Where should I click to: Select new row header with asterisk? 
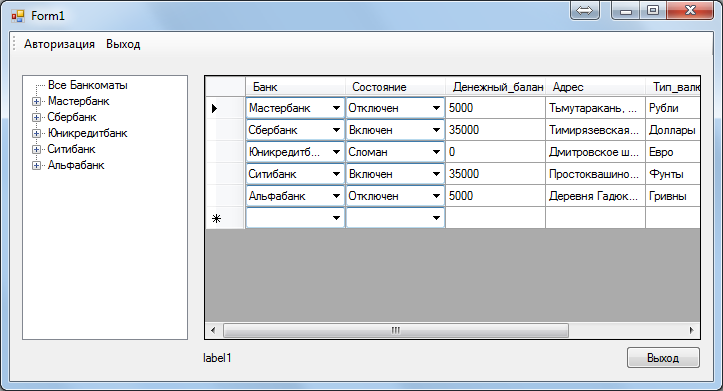225,218
